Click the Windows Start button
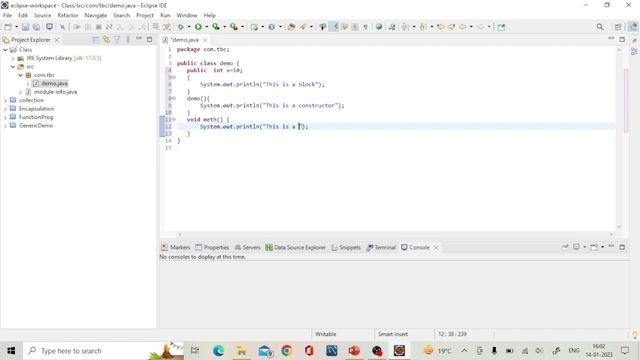Viewport: 640px width, 360px height. [11, 351]
